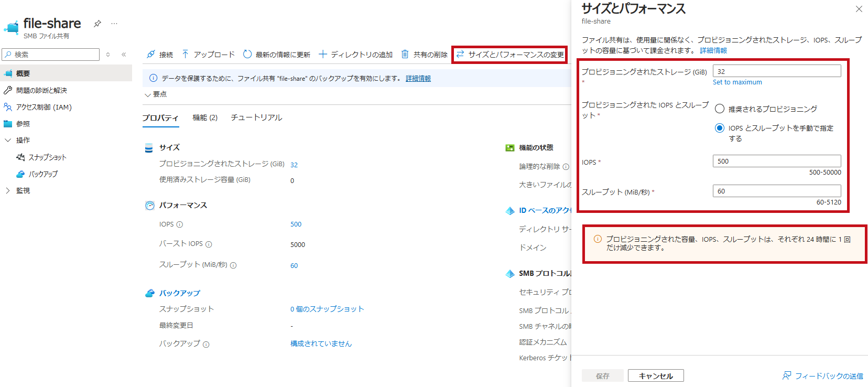The image size is (868, 387).
Task: Click the info icon beside スループット (MiB/秒)
Action: [x=233, y=265]
